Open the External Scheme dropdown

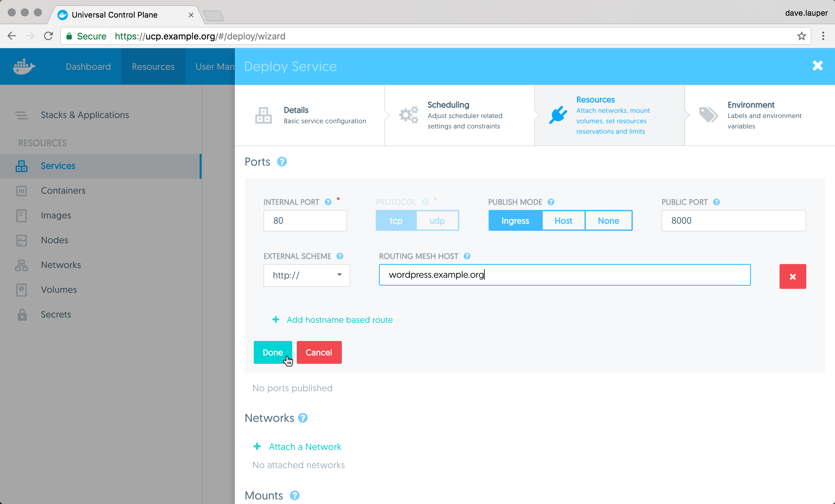(306, 275)
